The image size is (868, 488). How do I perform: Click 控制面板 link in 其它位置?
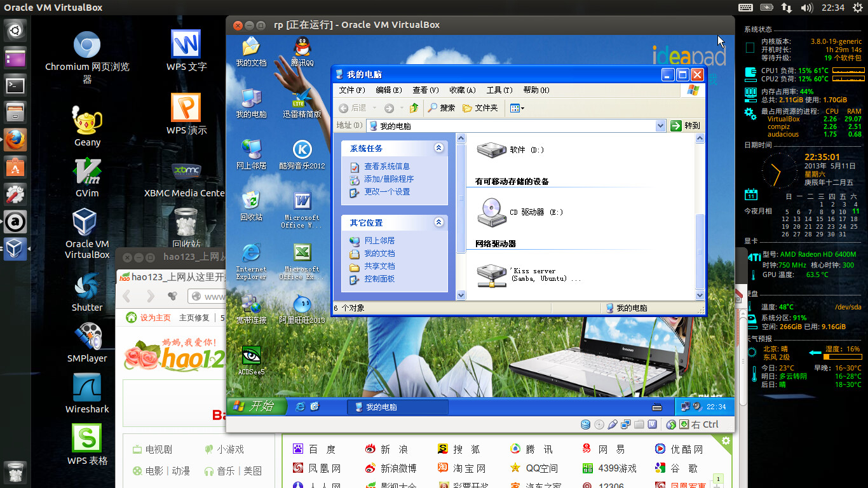pos(379,279)
